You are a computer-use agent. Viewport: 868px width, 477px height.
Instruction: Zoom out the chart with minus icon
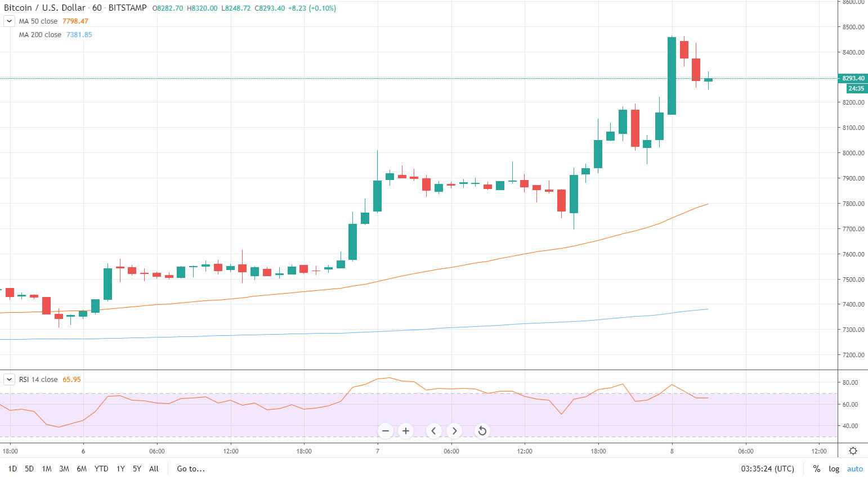click(x=386, y=431)
